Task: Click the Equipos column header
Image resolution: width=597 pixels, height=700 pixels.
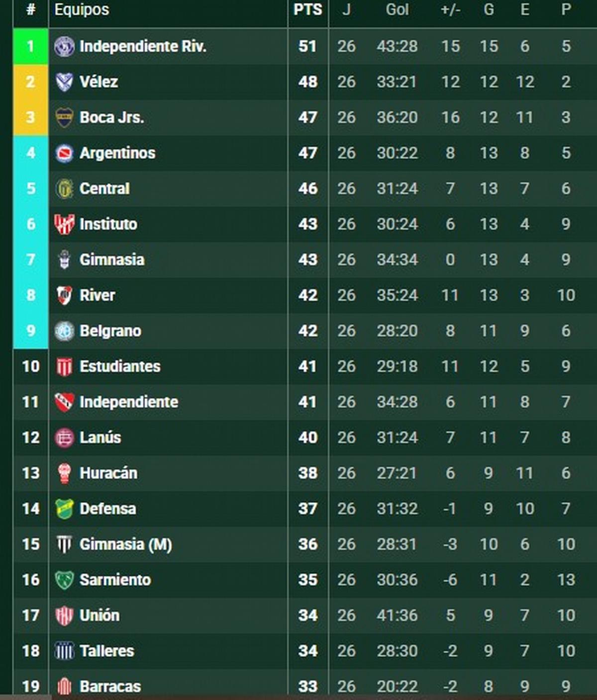Action: pos(82,9)
